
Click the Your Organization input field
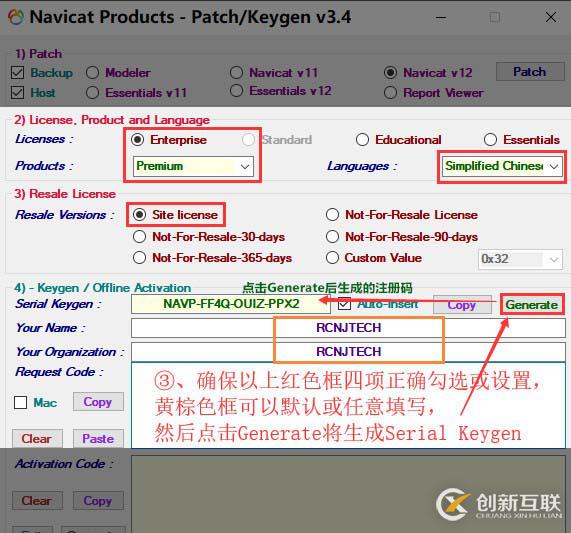[348, 352]
